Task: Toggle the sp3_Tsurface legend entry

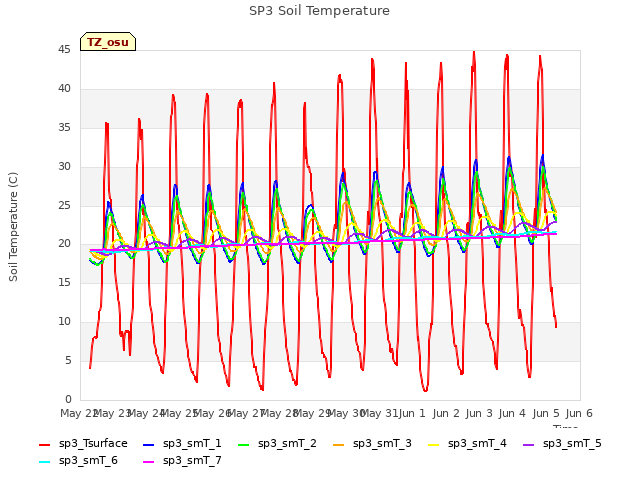Action: (83, 444)
